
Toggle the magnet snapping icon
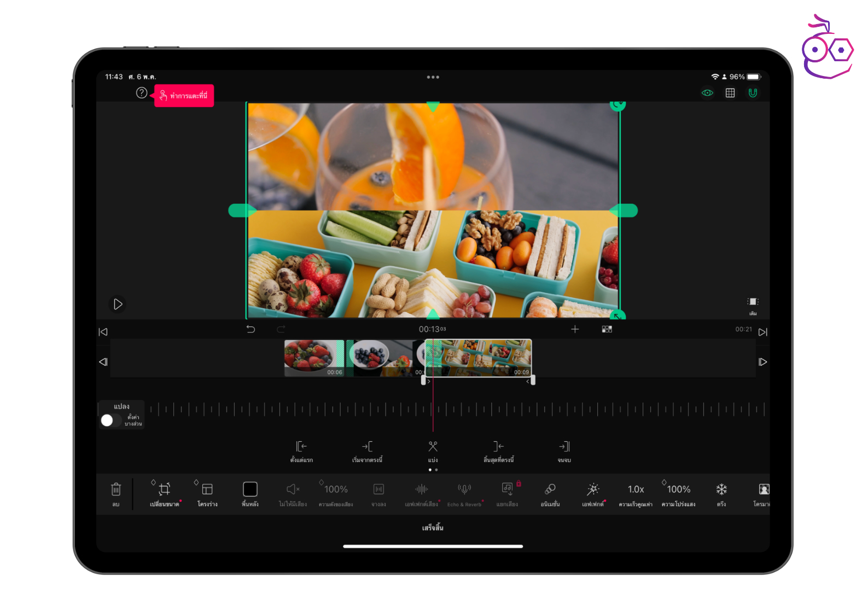(x=753, y=93)
